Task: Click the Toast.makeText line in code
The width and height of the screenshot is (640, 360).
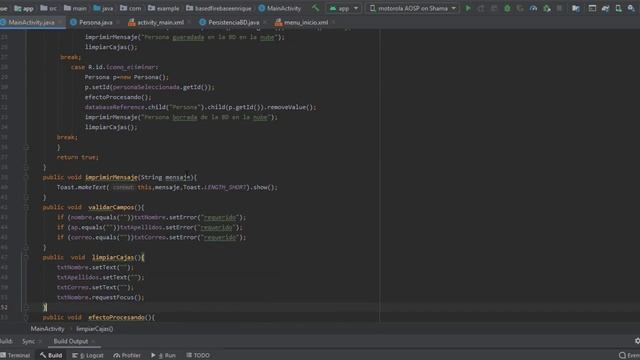Action: [x=167, y=187]
